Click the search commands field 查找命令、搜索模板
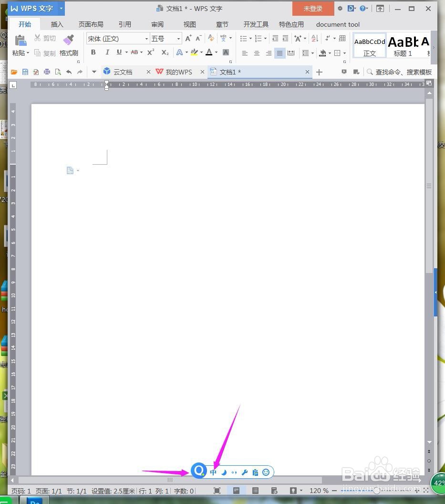 point(404,72)
